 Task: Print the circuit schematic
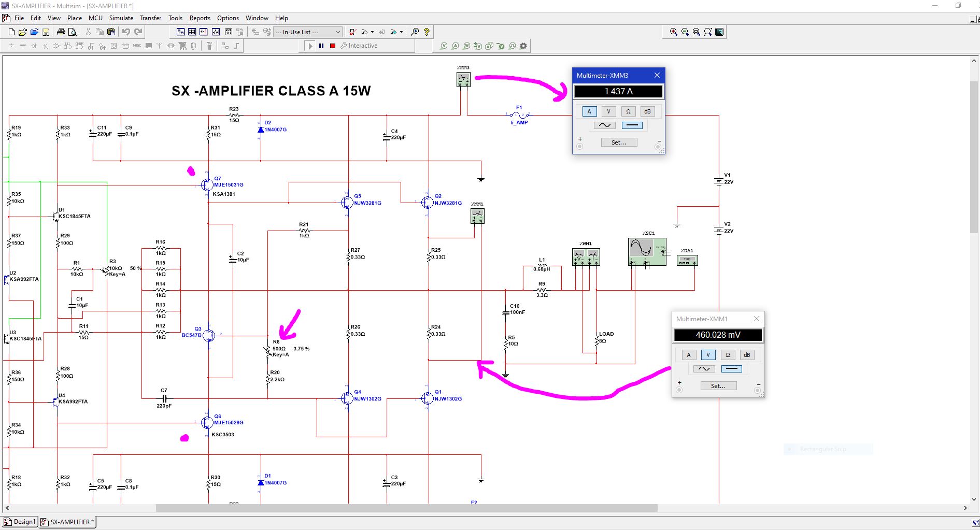coord(61,32)
